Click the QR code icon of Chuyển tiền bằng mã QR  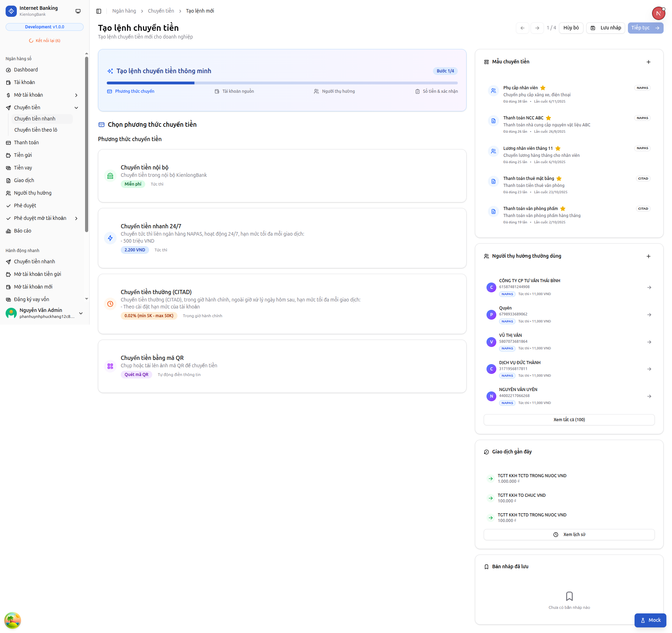[110, 366]
